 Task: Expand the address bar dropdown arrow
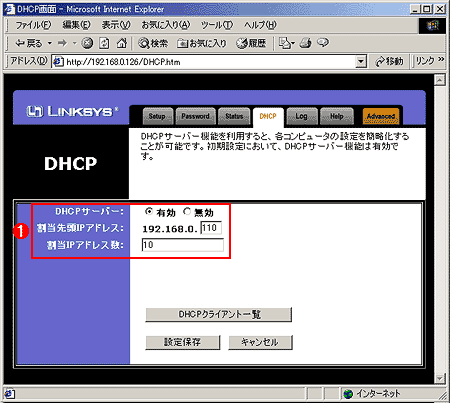[361, 61]
